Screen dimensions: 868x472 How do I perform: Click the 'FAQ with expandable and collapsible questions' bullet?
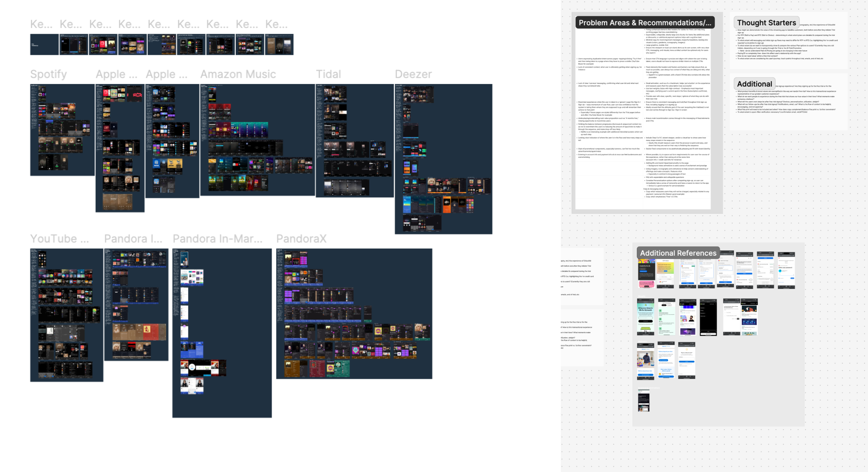pos(664,177)
